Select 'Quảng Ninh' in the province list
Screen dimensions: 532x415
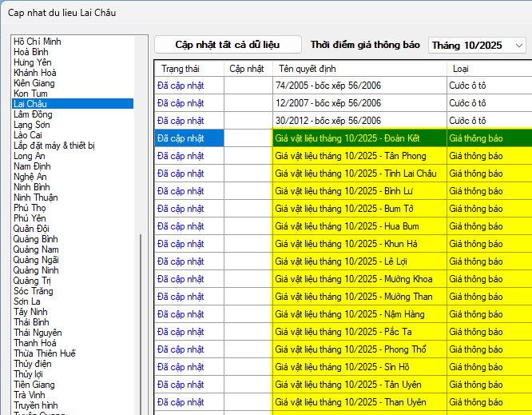[36, 270]
